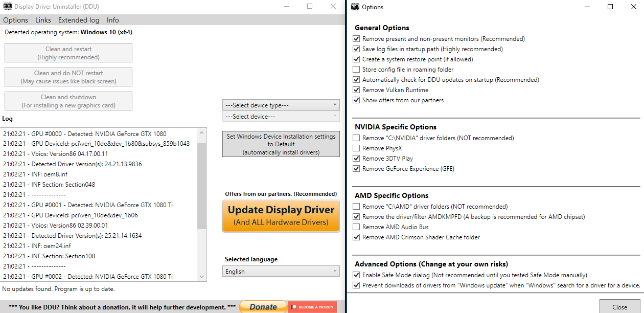Click Set Windows Device Installation settings to Default
The width and height of the screenshot is (644, 313).
[281, 144]
